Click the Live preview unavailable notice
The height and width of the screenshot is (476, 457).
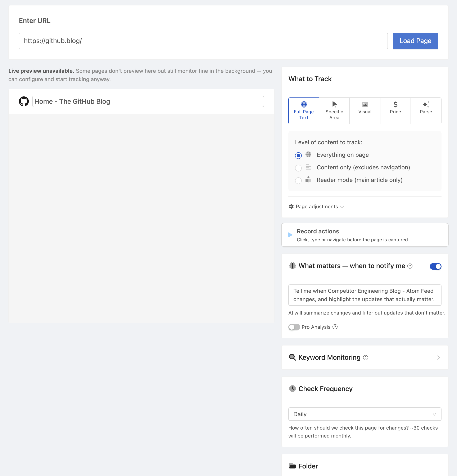click(140, 75)
